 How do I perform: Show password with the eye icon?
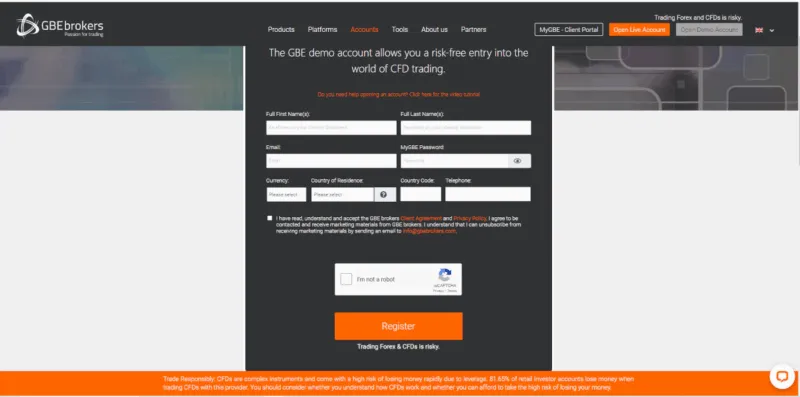[x=517, y=161]
